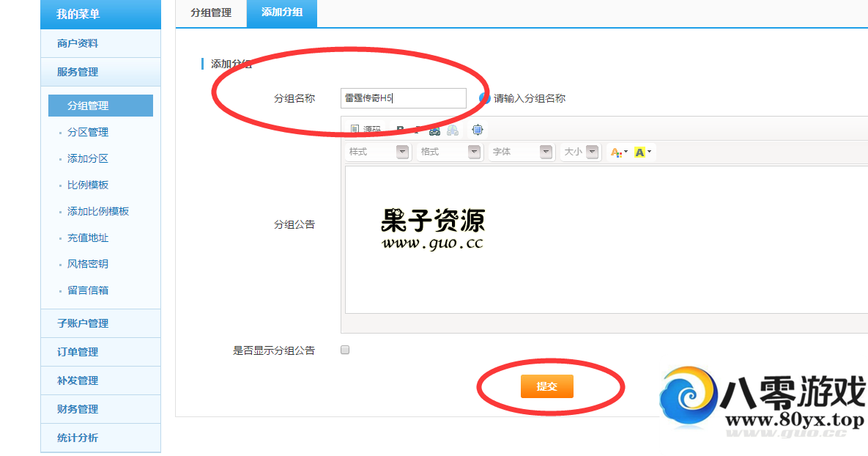Image resolution: width=868 pixels, height=456 pixels.
Task: Click the unlink icon in editor
Action: (453, 130)
